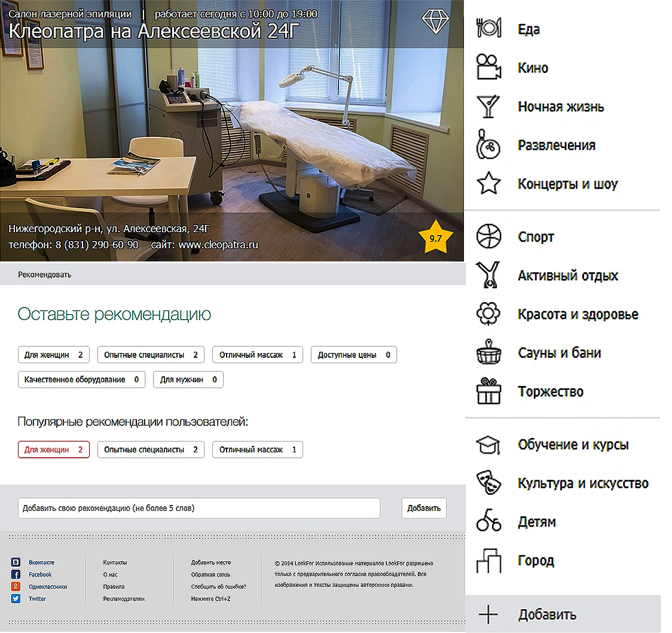
Task: Open the Спорт category label
Action: pos(536,237)
